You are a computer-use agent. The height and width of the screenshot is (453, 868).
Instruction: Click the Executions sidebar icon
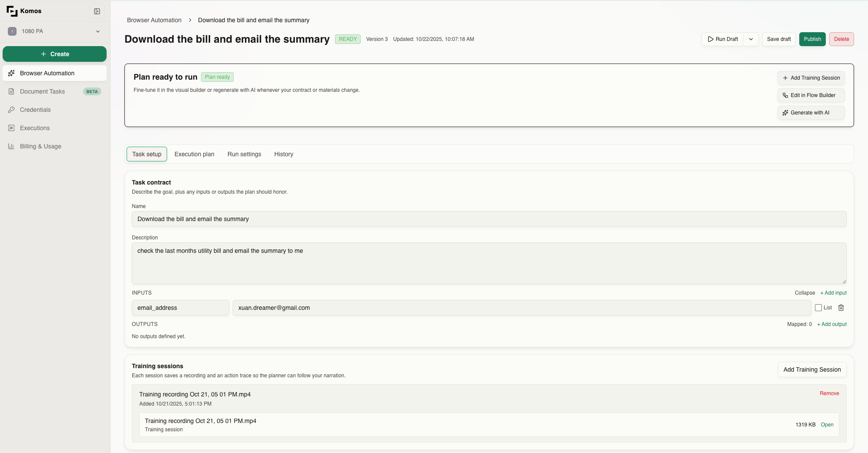11,128
